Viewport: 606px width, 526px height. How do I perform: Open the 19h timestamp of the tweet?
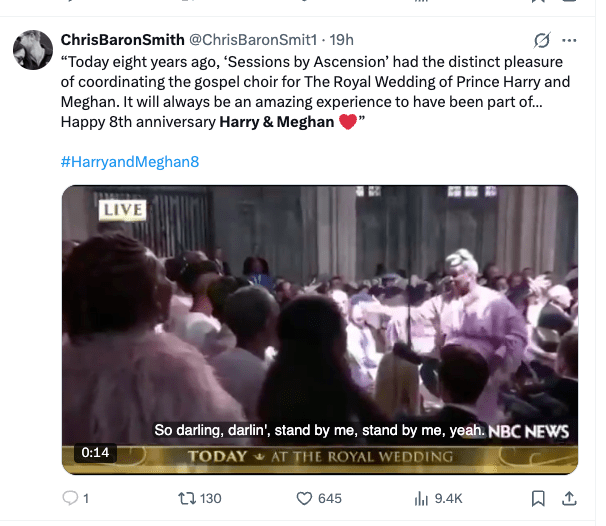click(x=341, y=40)
